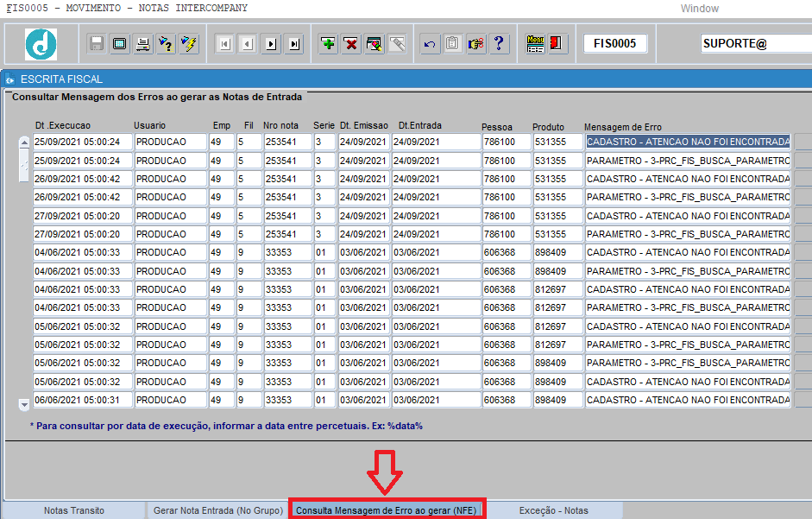Click the Execute Query lightning icon
The image size is (812, 519).
pos(189,44)
